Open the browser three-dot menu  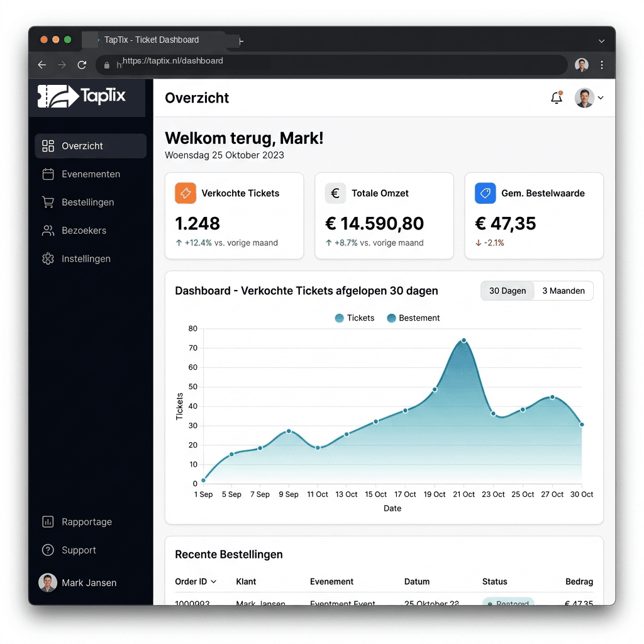point(602,65)
